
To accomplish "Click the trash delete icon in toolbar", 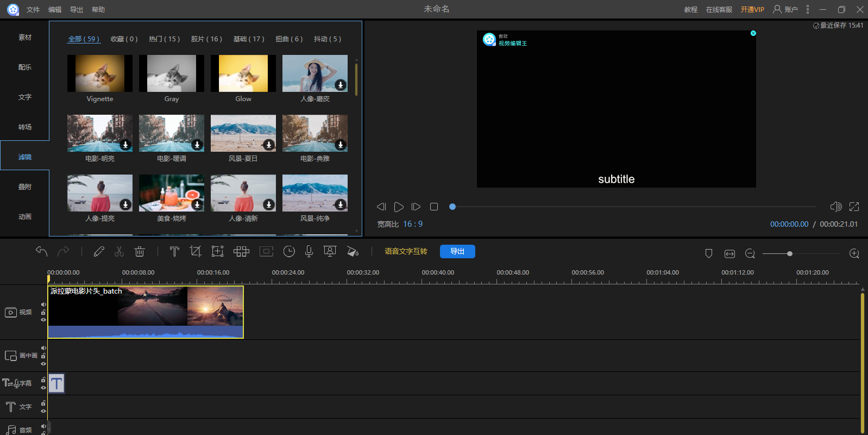I will tap(140, 251).
